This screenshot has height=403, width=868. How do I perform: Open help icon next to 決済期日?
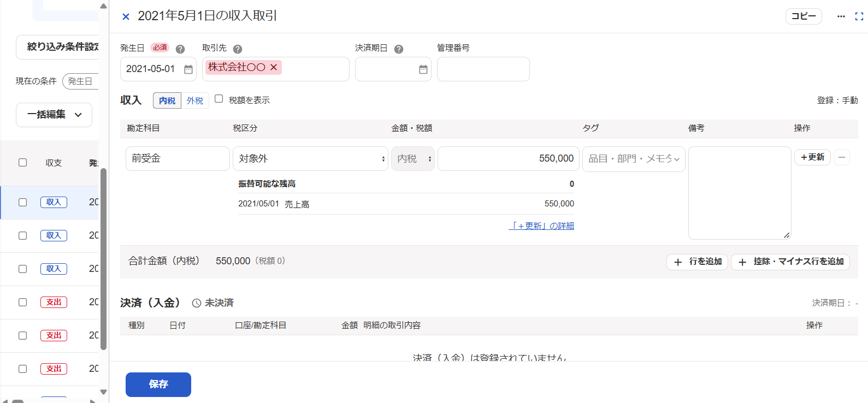(399, 49)
